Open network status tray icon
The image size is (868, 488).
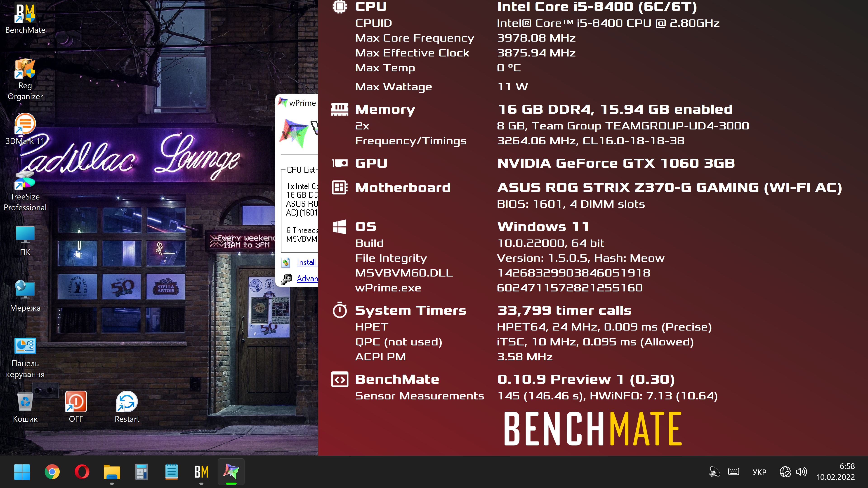tap(785, 472)
